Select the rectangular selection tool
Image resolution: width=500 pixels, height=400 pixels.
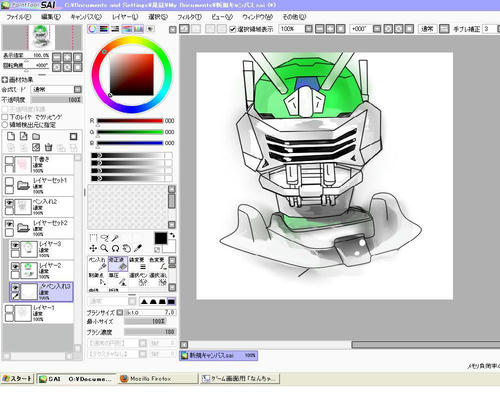94,238
